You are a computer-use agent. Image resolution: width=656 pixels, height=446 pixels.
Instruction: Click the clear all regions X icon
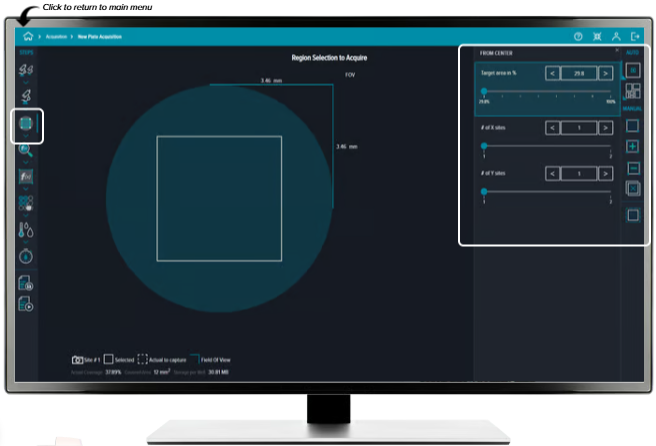633,189
